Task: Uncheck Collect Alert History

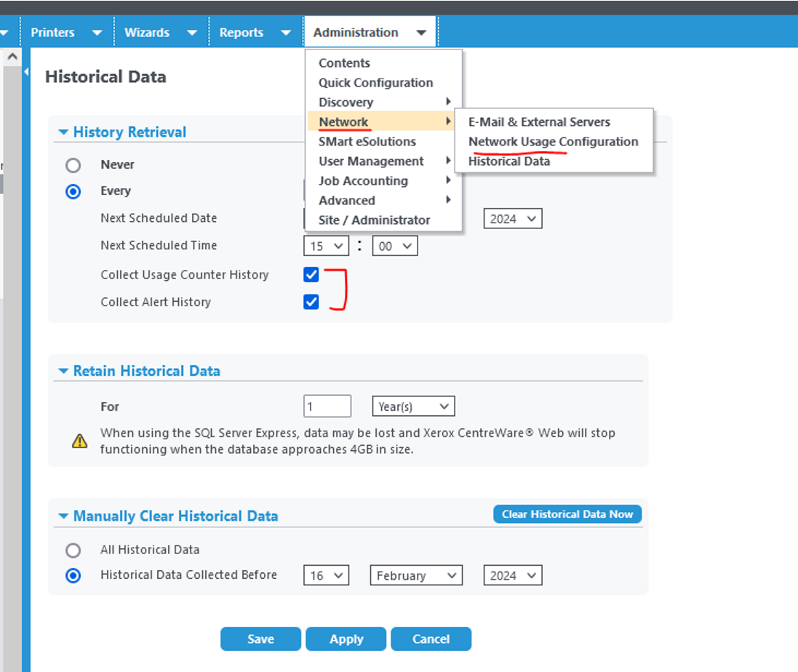Action: pos(311,302)
